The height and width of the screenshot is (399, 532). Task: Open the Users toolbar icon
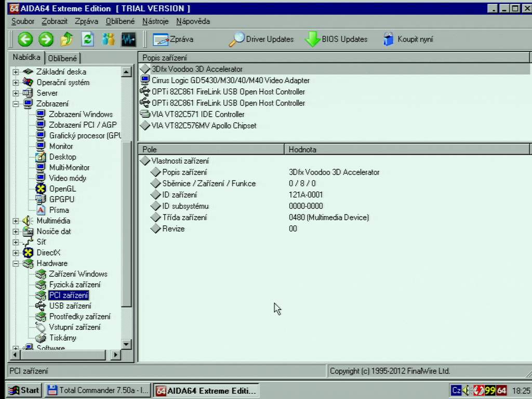point(108,39)
